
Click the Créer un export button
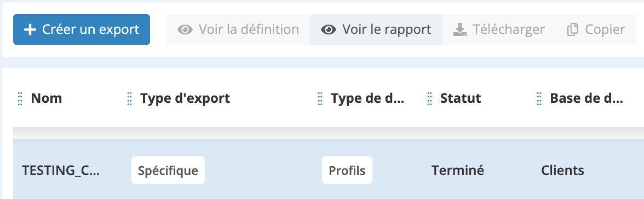pos(81,30)
